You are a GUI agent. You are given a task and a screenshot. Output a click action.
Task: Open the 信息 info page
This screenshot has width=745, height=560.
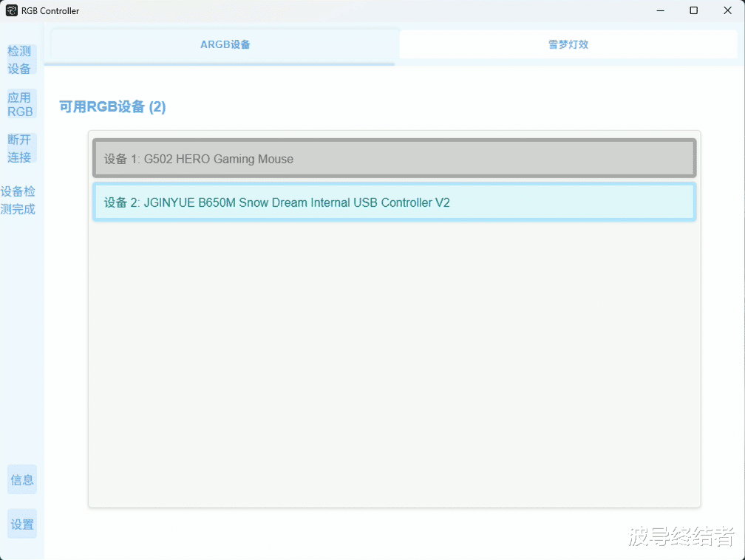click(x=22, y=479)
